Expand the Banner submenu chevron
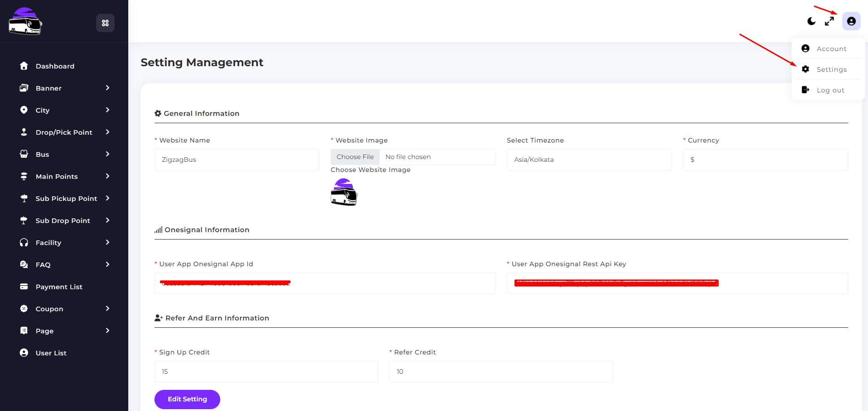 [108, 88]
